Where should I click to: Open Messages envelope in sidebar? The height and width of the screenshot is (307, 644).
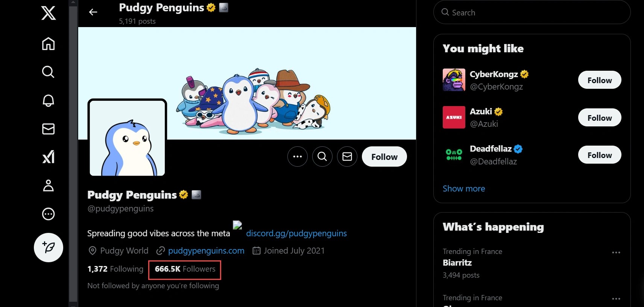(48, 129)
